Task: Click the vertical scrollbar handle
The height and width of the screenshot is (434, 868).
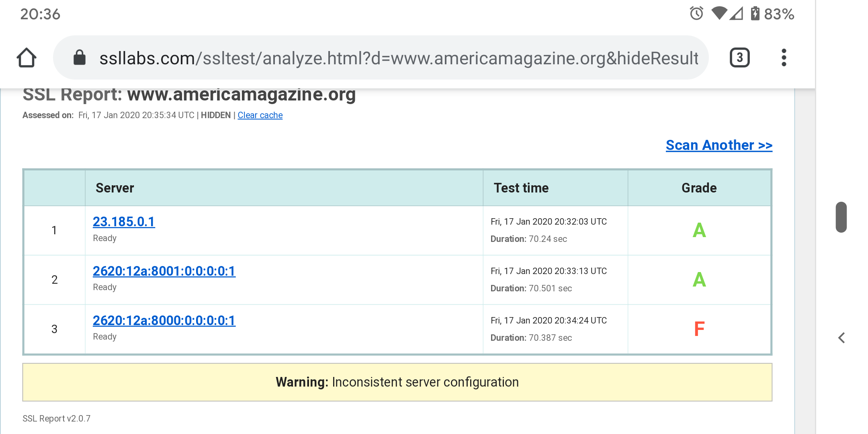Action: point(841,217)
